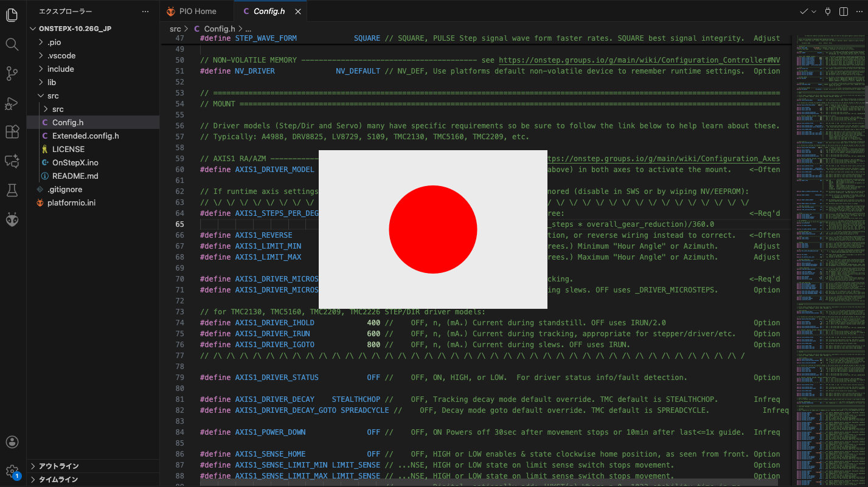868x487 pixels.
Task: Open the Source Control view
Action: (12, 74)
